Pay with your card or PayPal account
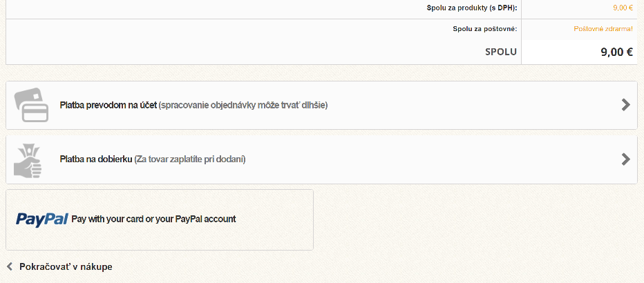The image size is (644, 283). 153,219
